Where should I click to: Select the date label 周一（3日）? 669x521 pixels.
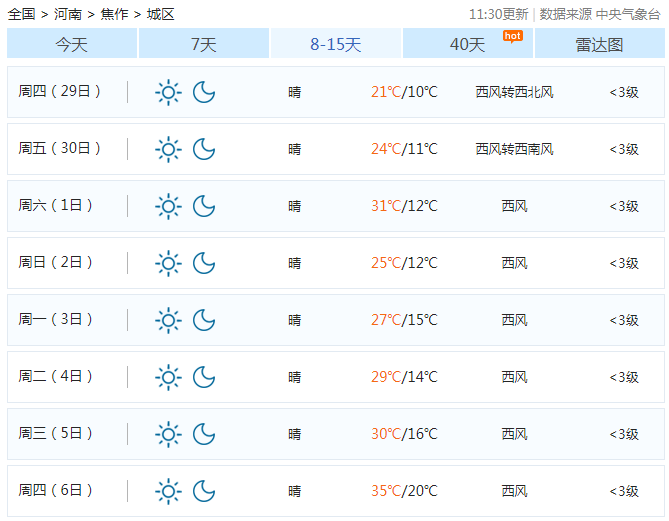click(x=55, y=320)
